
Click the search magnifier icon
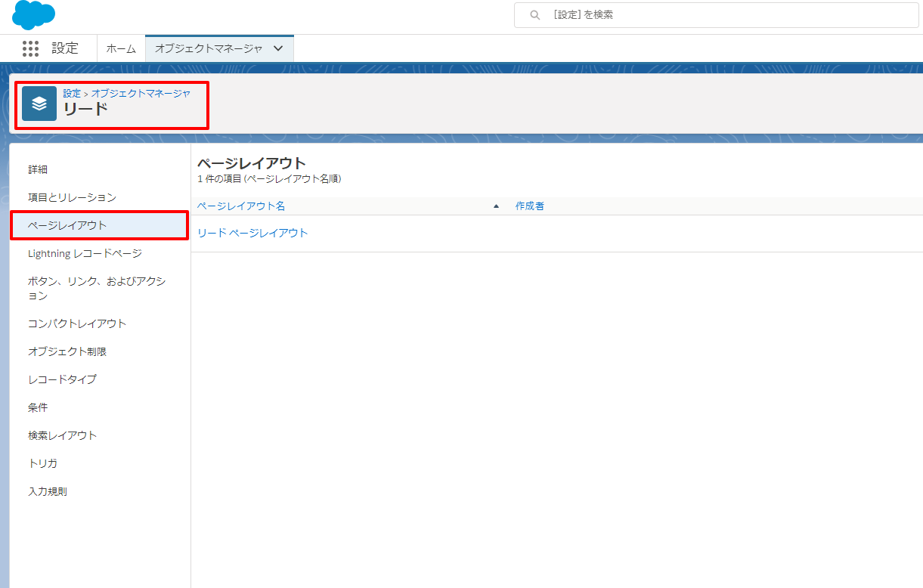pos(535,14)
